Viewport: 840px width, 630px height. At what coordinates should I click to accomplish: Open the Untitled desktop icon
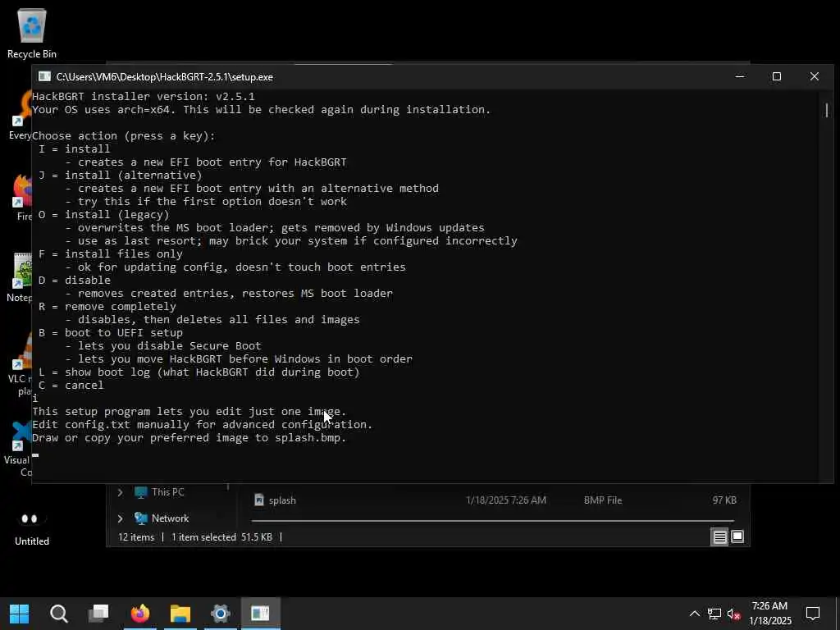tap(32, 527)
